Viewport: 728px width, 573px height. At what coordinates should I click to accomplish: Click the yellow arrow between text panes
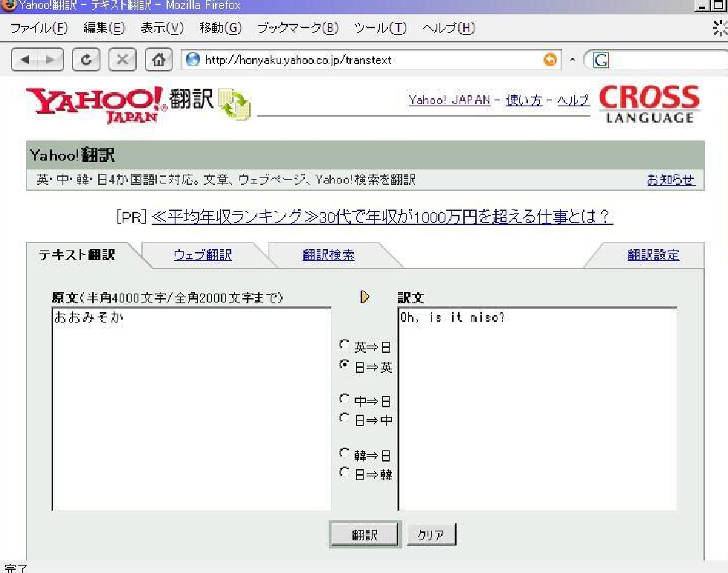click(x=364, y=297)
